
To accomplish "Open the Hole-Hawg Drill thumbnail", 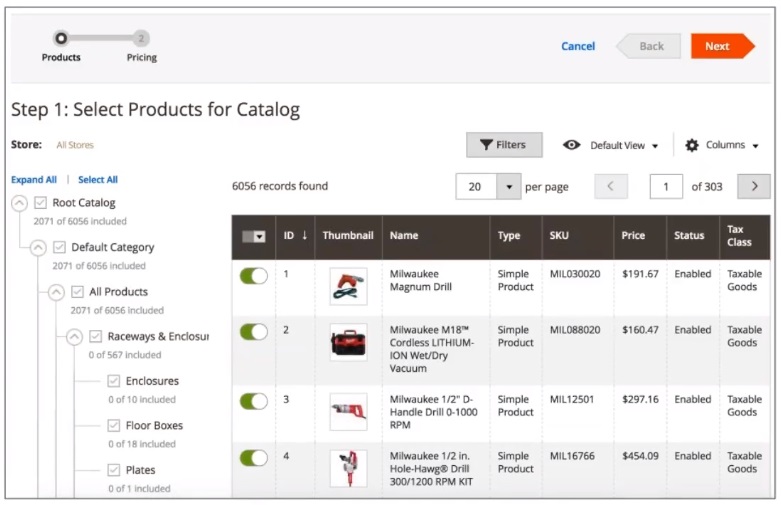I will (x=348, y=469).
